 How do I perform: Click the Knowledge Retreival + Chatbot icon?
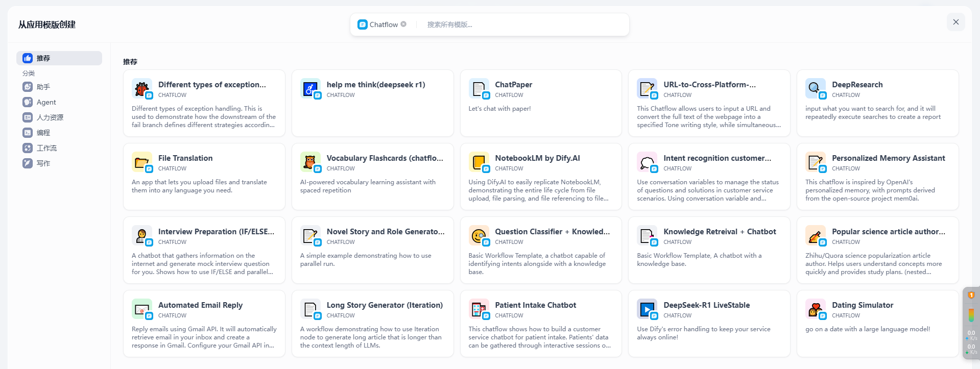(647, 236)
